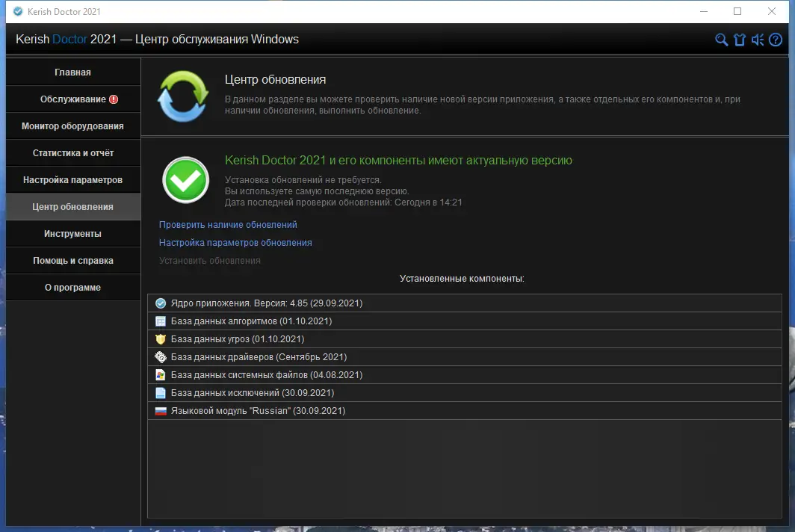Open the skins shirt icon in header
The image size is (795, 532).
[739, 40]
